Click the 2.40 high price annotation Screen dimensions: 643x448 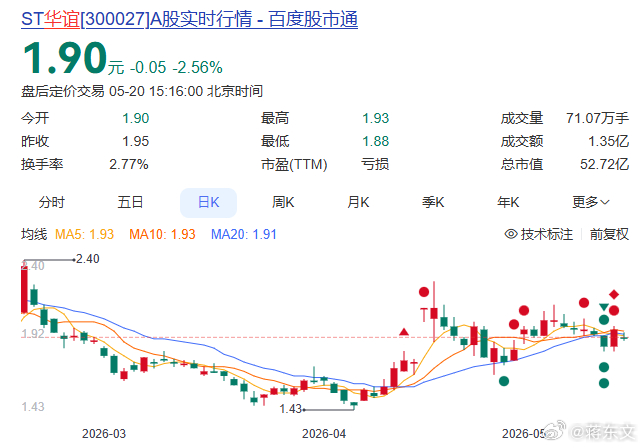click(x=87, y=259)
